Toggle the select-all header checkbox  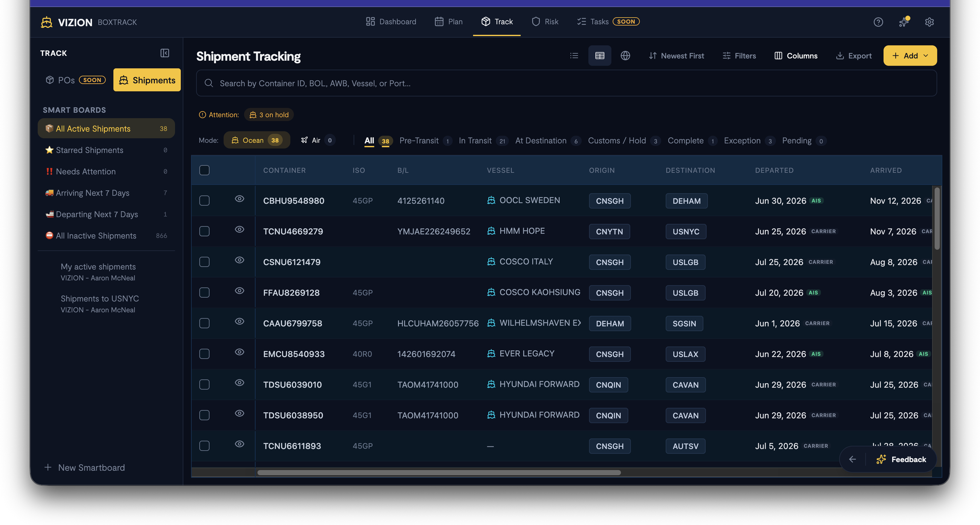204,170
